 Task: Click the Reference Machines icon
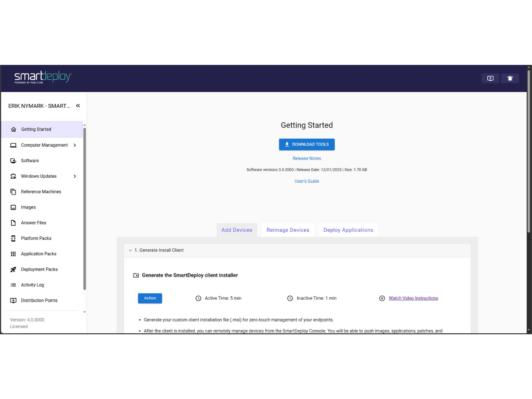13,192
